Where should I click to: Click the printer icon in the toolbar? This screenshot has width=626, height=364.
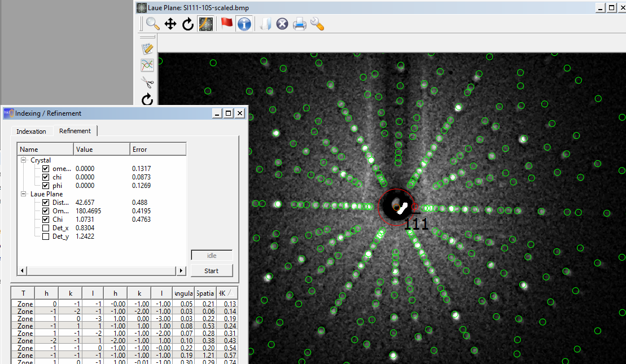point(299,24)
